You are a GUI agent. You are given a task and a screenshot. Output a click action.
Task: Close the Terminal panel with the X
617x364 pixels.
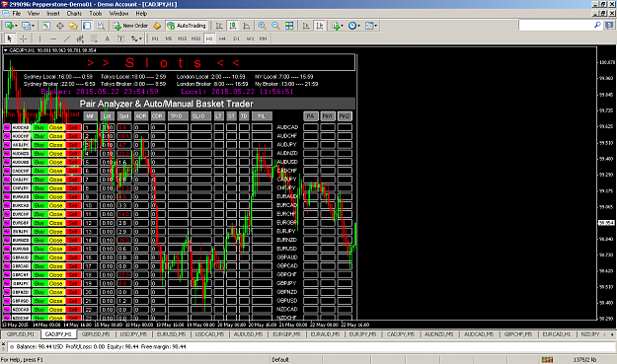click(3, 344)
